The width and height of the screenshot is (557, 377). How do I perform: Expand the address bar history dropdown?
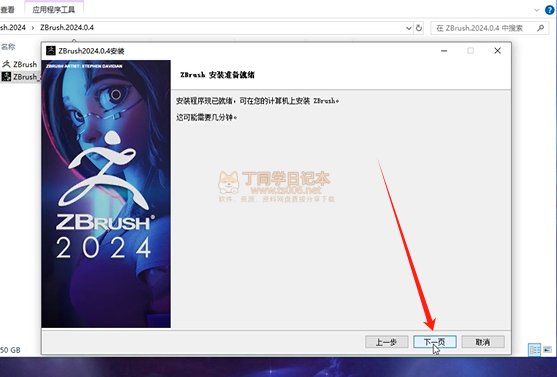tap(409, 28)
